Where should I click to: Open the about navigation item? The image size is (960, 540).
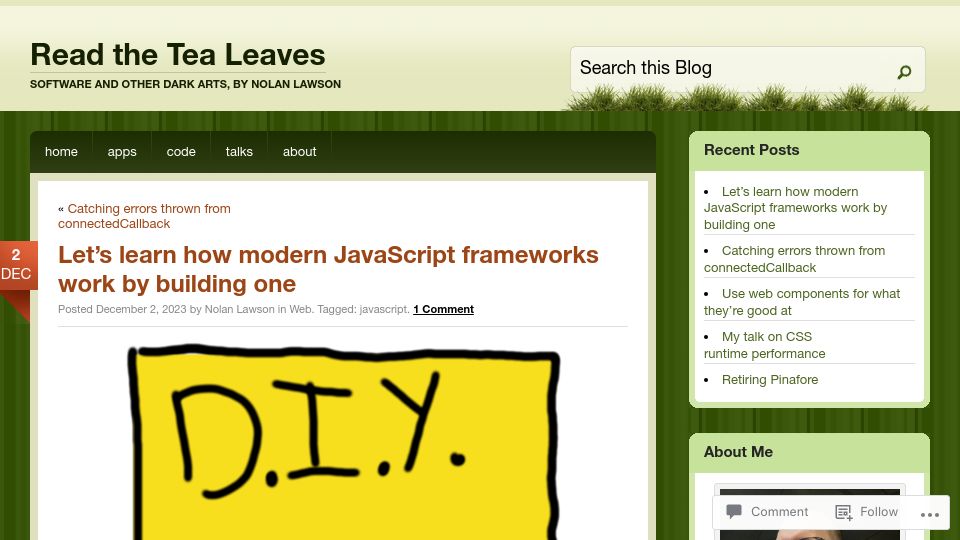(x=299, y=152)
